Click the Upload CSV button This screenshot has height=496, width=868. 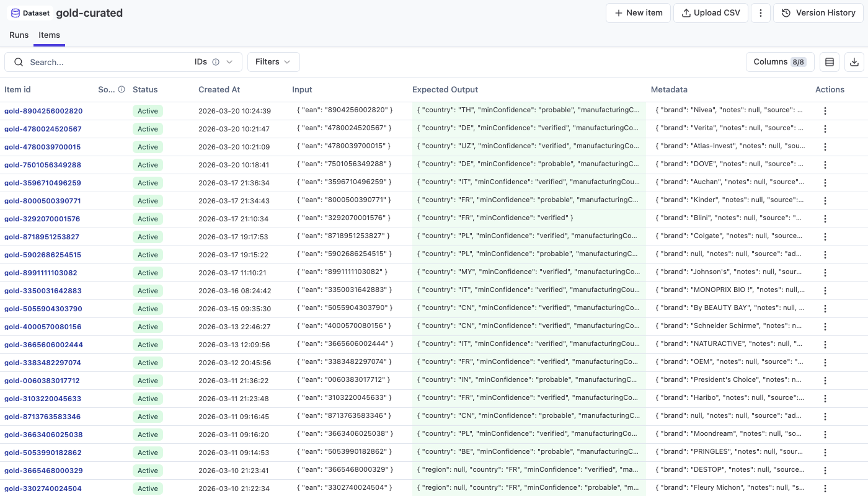coord(711,13)
